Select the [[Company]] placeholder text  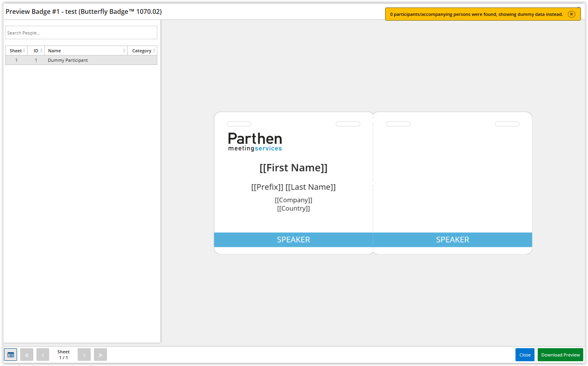(293, 200)
